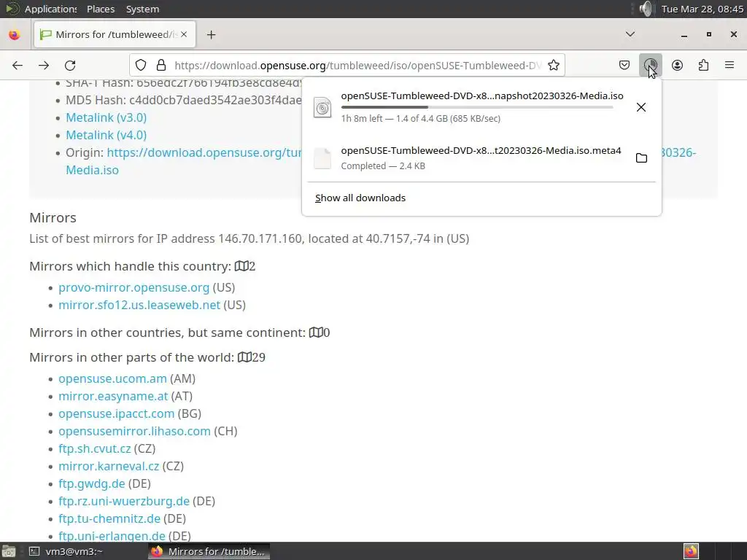Open mirror.karneval.cz mirror link
747x560 pixels.
109,466
